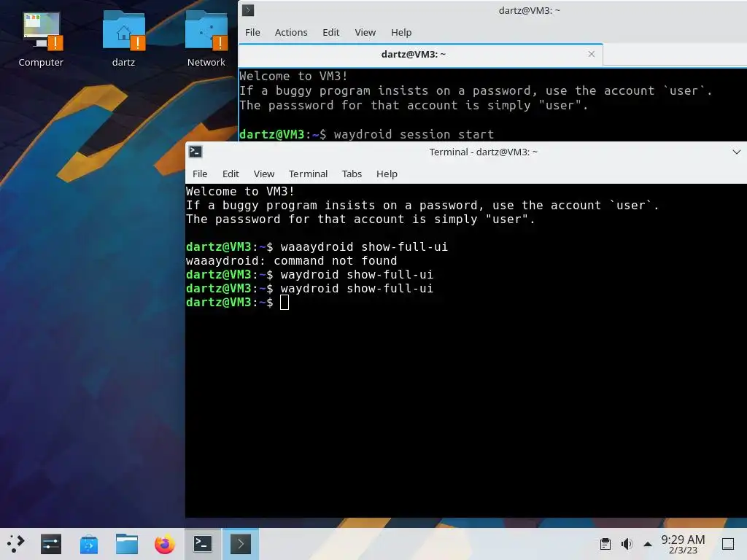Open System Settings from the taskbar
Image resolution: width=747 pixels, height=560 pixels.
click(51, 544)
